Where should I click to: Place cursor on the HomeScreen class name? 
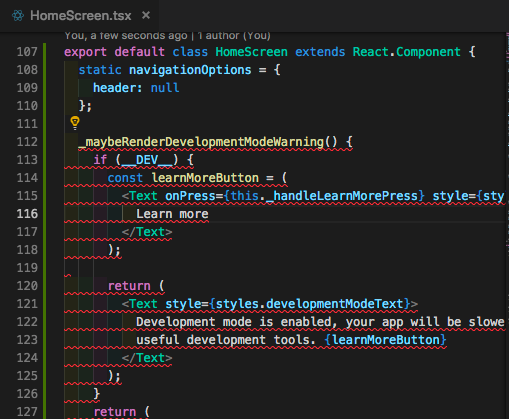(251, 52)
